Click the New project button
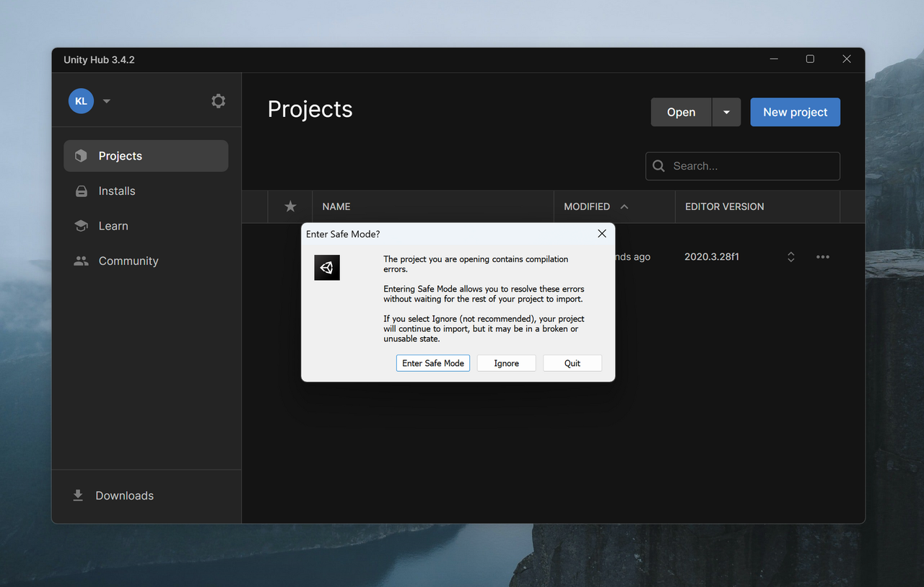 click(796, 112)
